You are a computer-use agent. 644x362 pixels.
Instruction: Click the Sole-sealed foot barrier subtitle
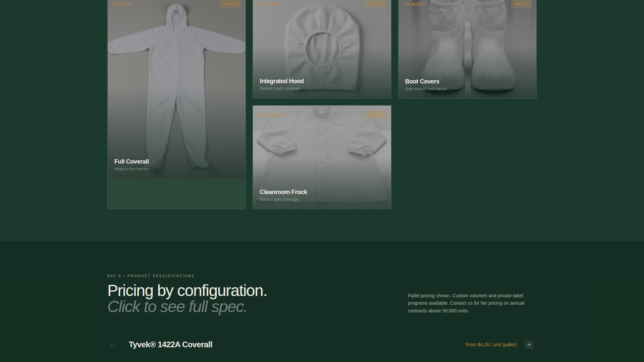click(426, 89)
